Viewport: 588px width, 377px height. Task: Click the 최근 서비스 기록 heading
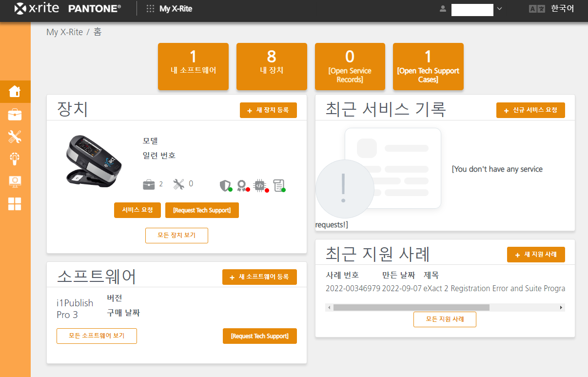386,109
